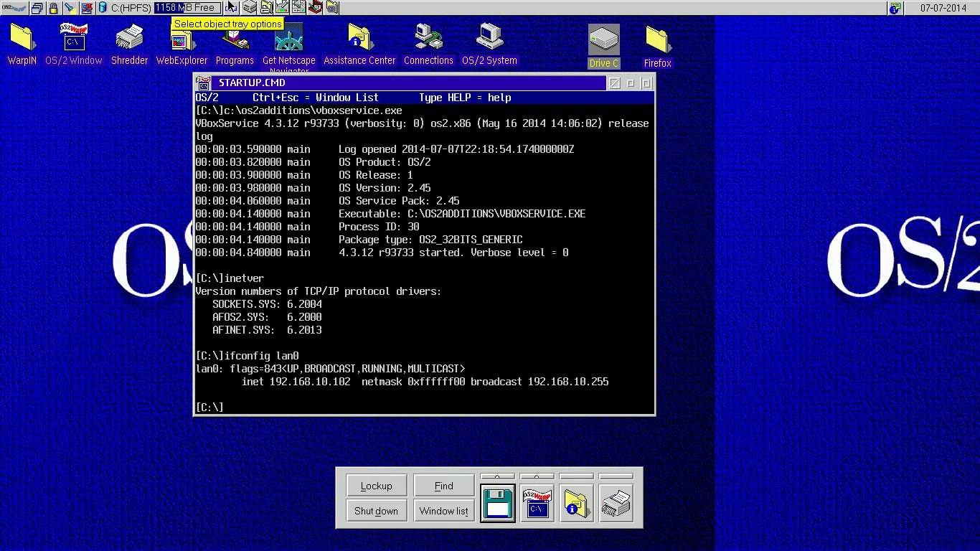
Task: Click the yellow folder tray icon in WarpCenter
Action: coord(266,8)
